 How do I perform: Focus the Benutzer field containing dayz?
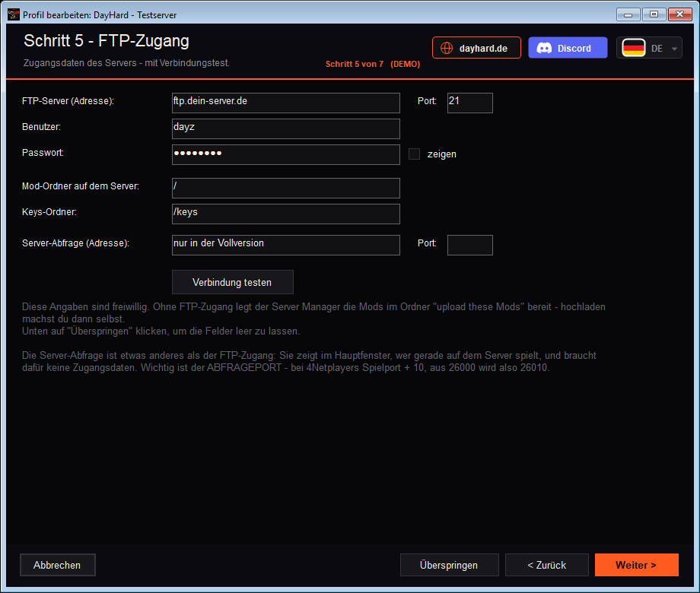pos(286,129)
